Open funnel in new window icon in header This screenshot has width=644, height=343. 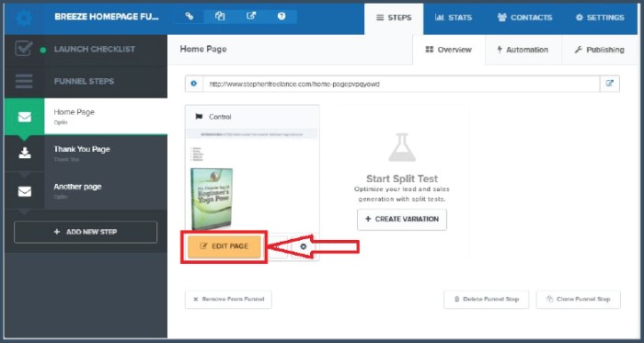point(251,17)
